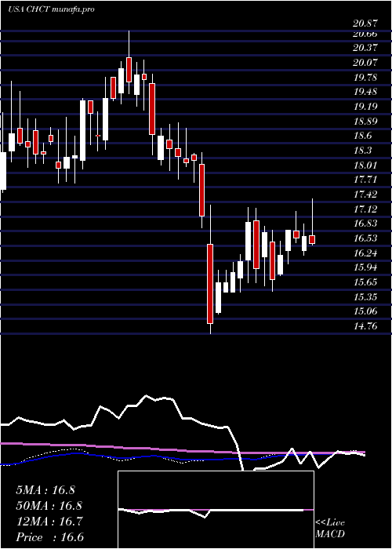The height and width of the screenshot is (549, 392).
Task: Click the 15.06 price axis label
Action: coord(365,311)
